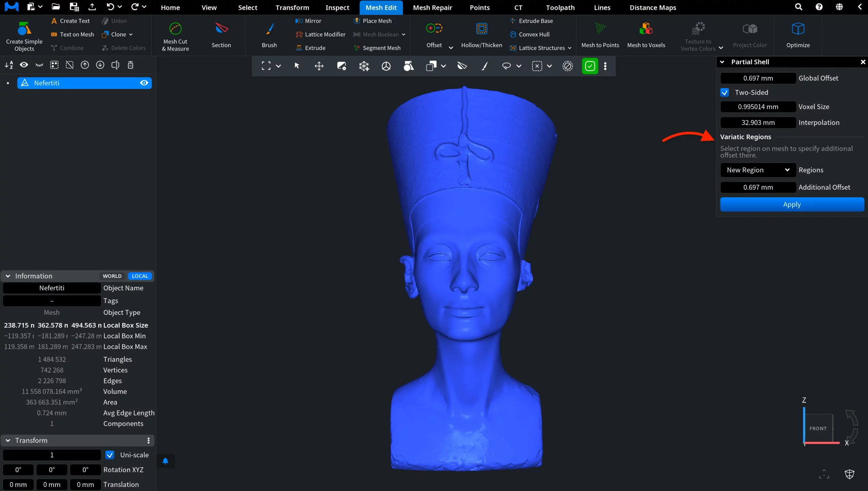
Task: Open the undo history dropdown
Action: pos(120,6)
